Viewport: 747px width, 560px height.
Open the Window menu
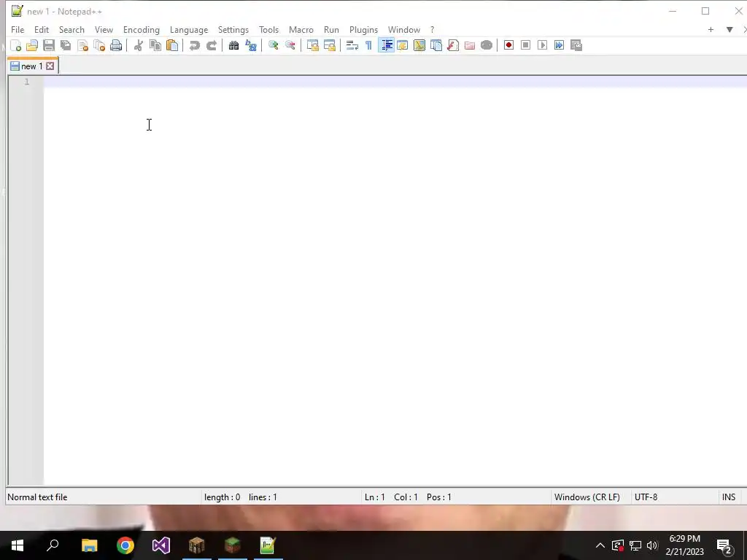pos(403,29)
